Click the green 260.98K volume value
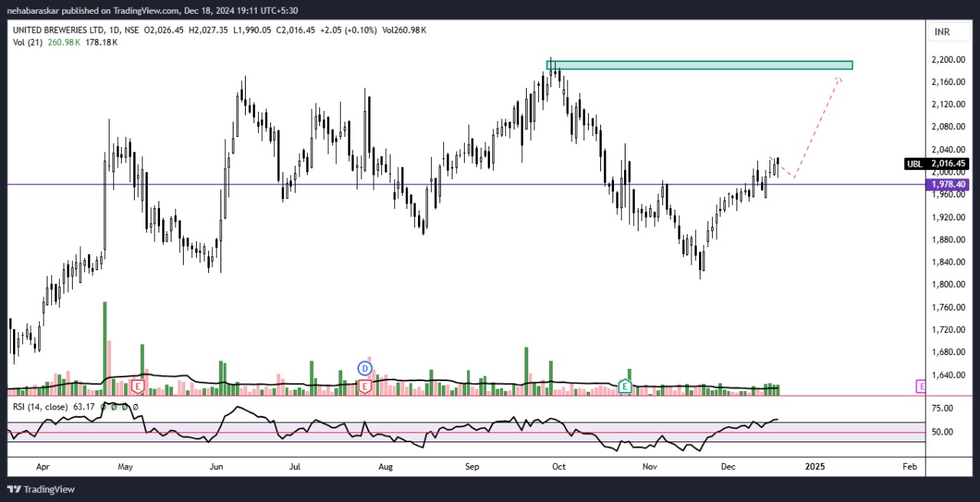Viewport: 980px width, 502px height. [x=63, y=42]
